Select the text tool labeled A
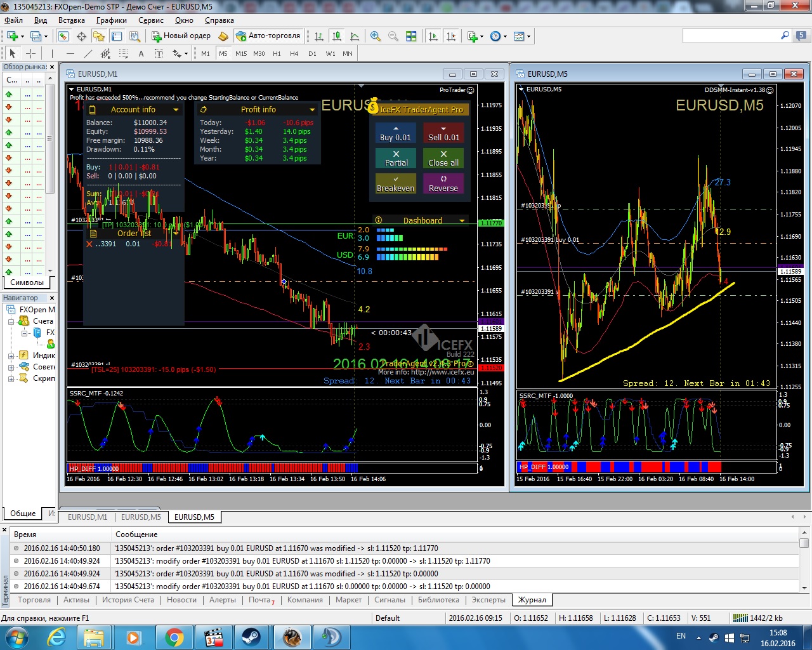The width and height of the screenshot is (812, 650). [x=141, y=53]
